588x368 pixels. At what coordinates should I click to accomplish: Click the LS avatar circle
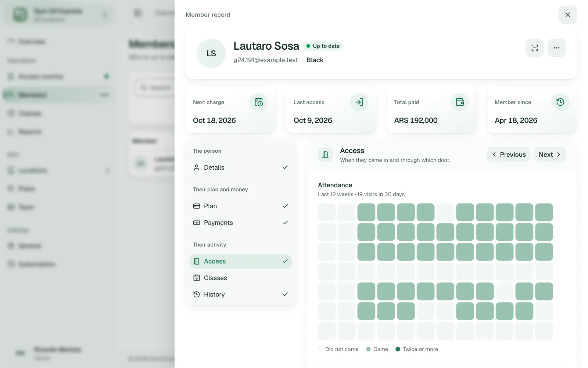(211, 53)
